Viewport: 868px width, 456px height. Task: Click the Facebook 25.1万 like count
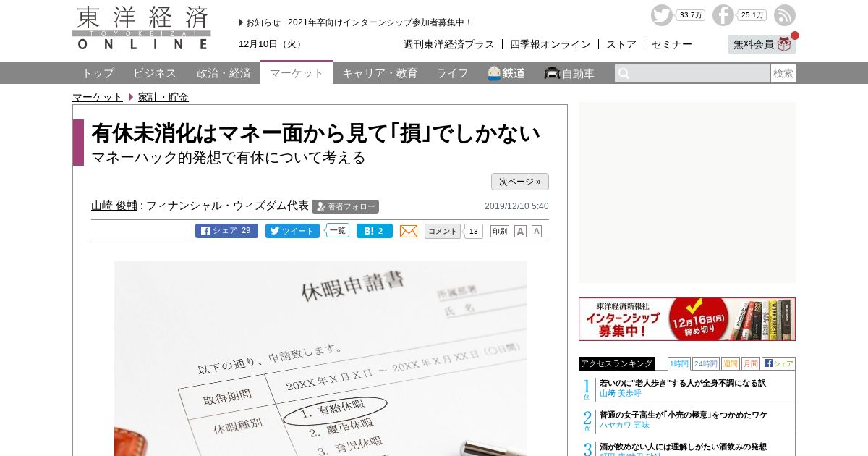(x=752, y=15)
